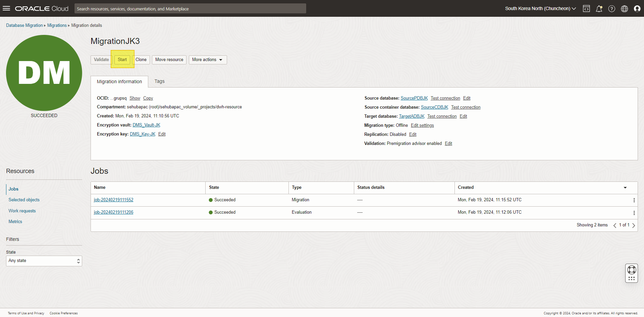Test connection for Source container database
The width and height of the screenshot is (644, 317).
466,107
